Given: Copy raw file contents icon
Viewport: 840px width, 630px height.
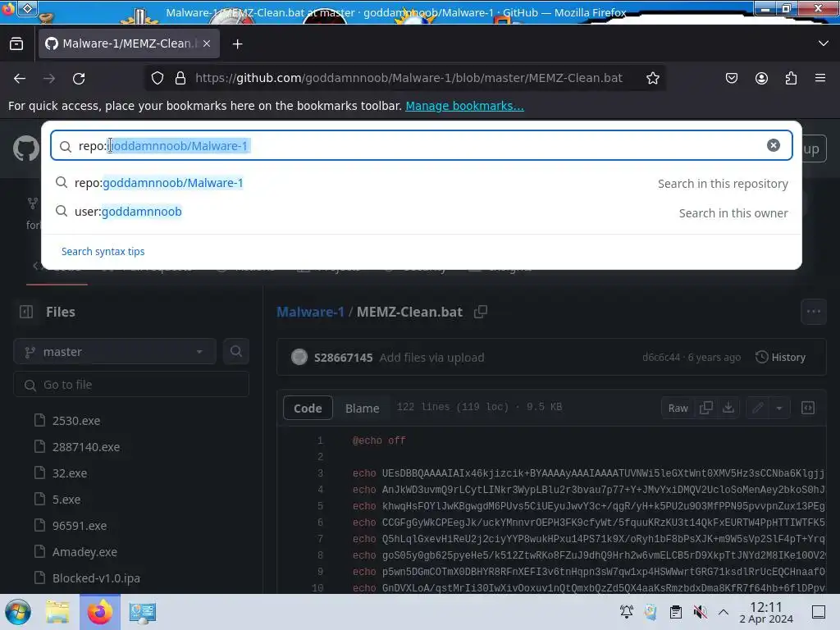Looking at the screenshot, I should coord(706,409).
